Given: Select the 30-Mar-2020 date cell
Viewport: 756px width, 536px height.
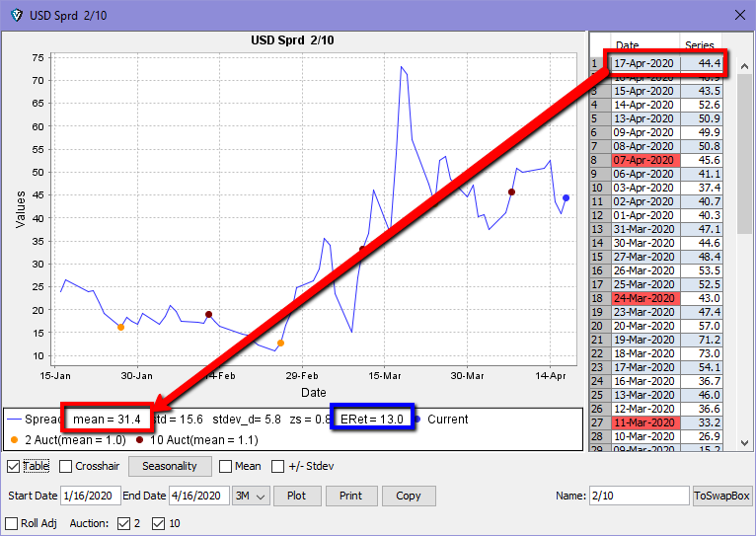Looking at the screenshot, I should point(645,243).
